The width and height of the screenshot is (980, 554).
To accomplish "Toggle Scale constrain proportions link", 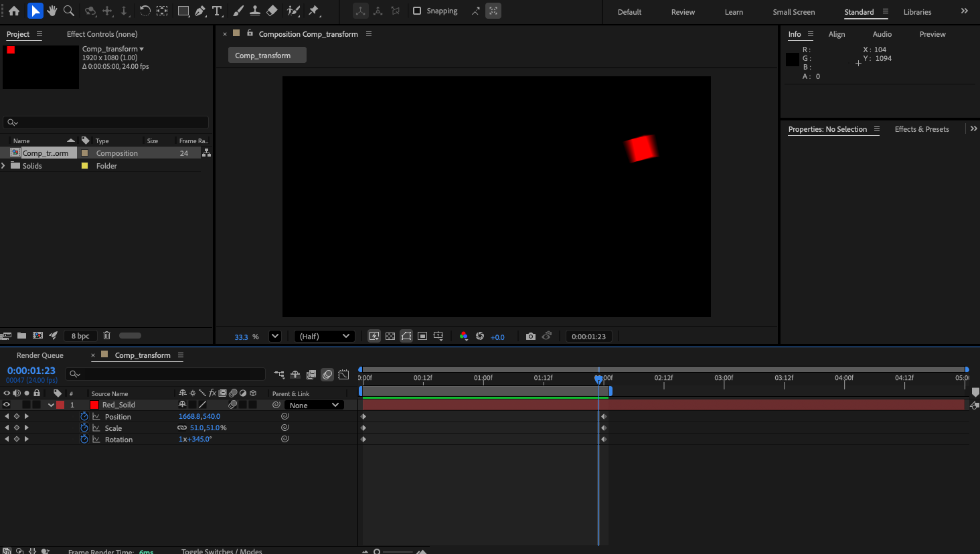I will [182, 428].
